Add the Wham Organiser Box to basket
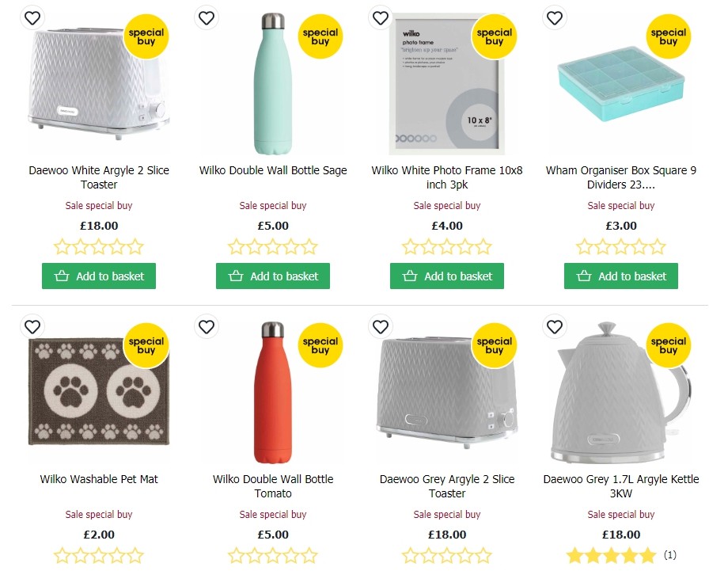The image size is (728, 571). point(621,276)
